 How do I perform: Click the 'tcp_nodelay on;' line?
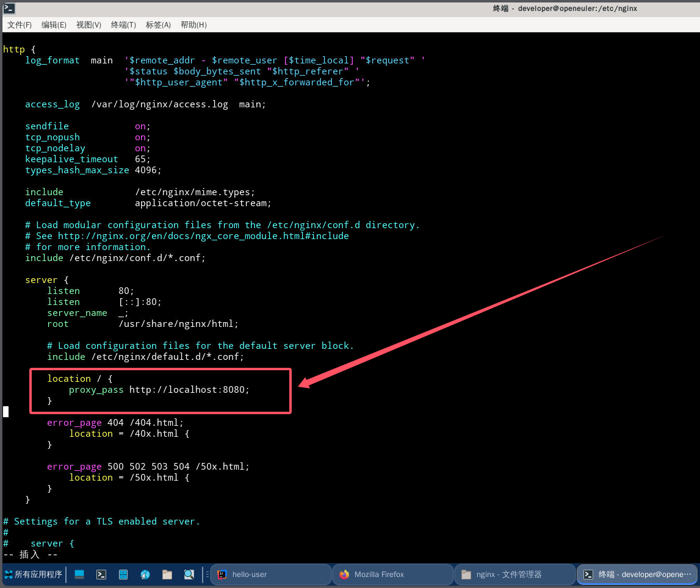88,148
